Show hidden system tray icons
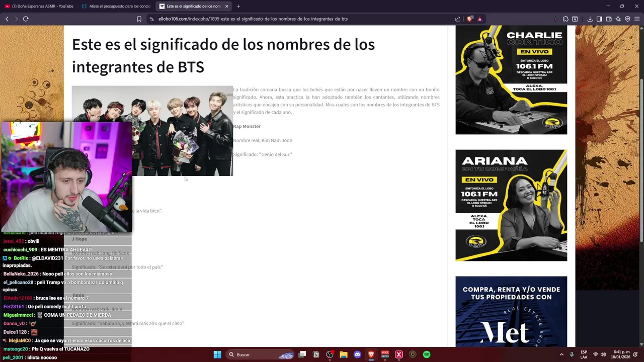This screenshot has width=644, height=362. pos(561,354)
